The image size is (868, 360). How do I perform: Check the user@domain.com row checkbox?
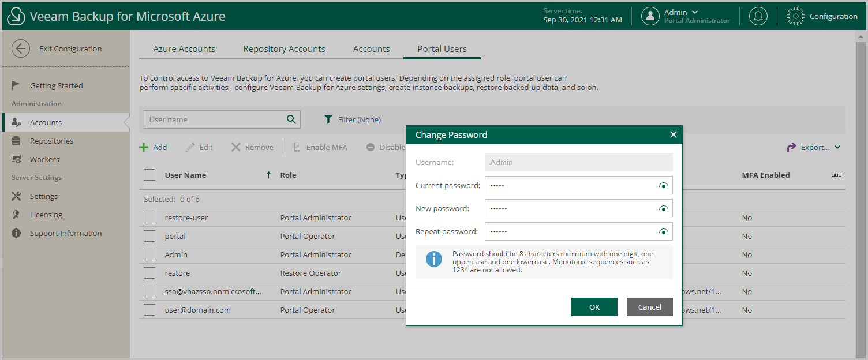[149, 310]
